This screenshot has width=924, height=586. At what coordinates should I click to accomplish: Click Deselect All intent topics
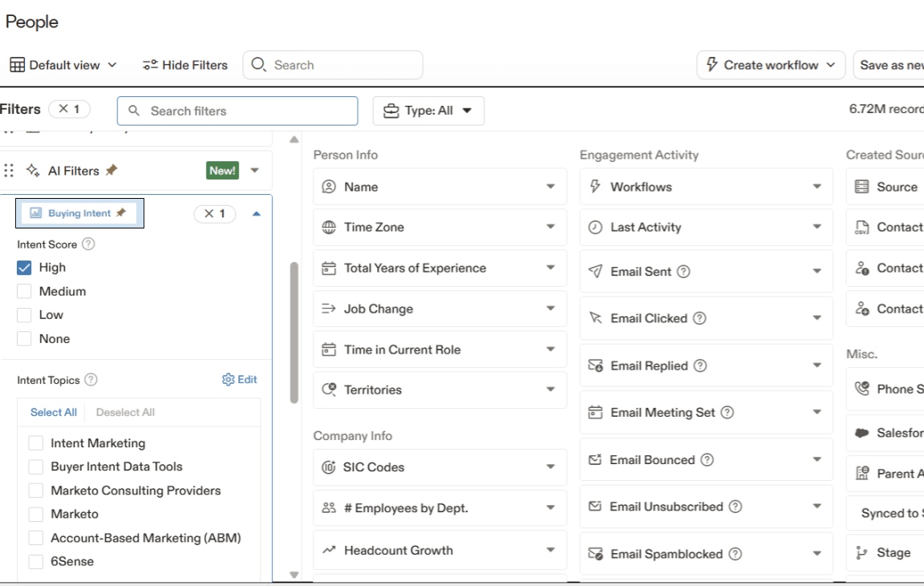(x=125, y=412)
